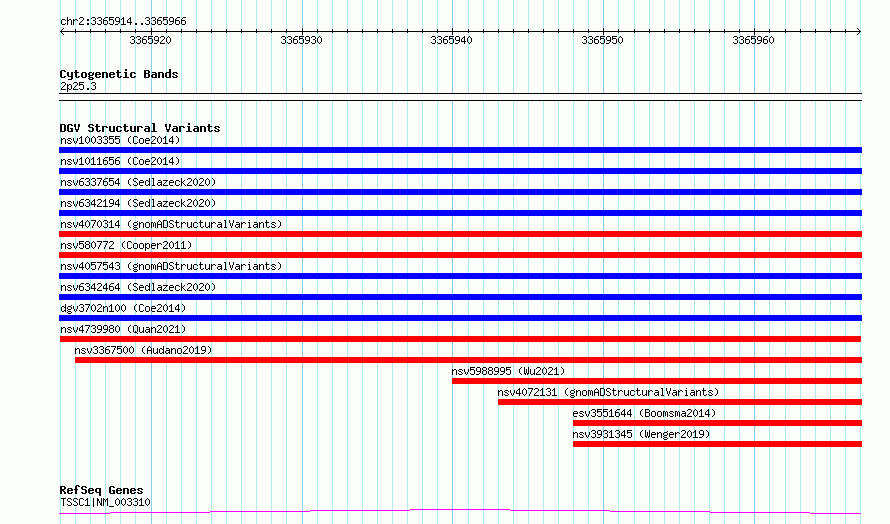
Task: Click ruler position 3365960
Action: pos(753,40)
